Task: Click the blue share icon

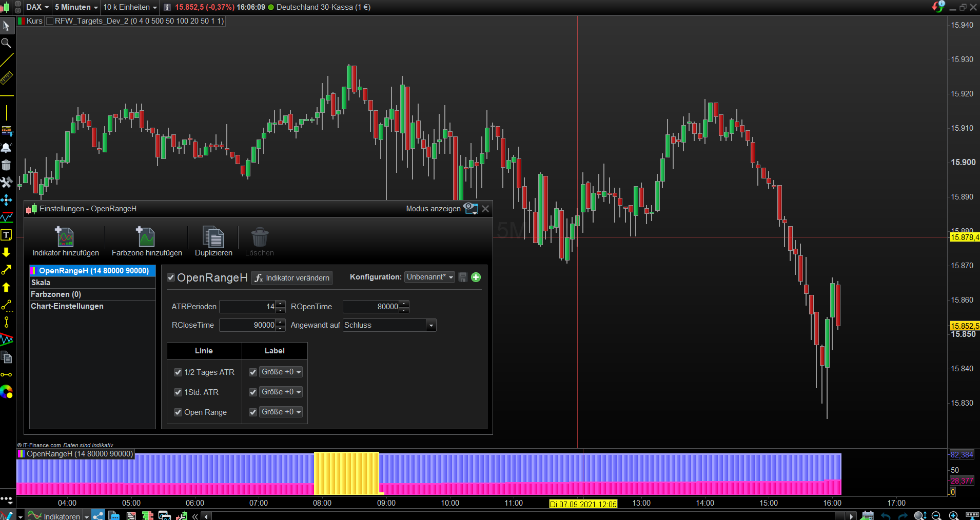Action: tap(97, 515)
